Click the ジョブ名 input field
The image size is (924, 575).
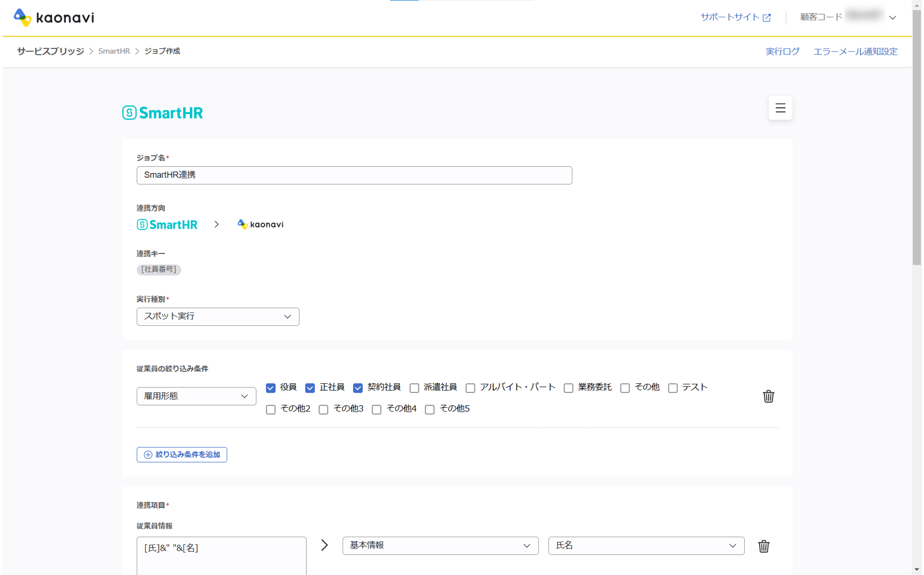(354, 175)
